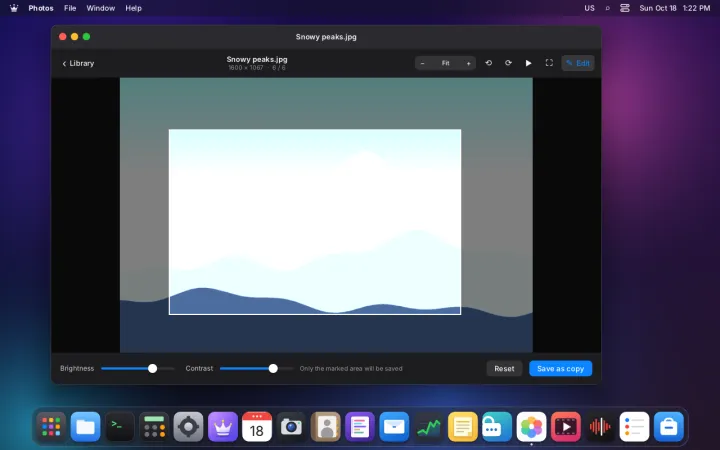Click the '1600 × 1067' image dimensions text
Image resolution: width=720 pixels, height=450 pixels.
(246, 68)
